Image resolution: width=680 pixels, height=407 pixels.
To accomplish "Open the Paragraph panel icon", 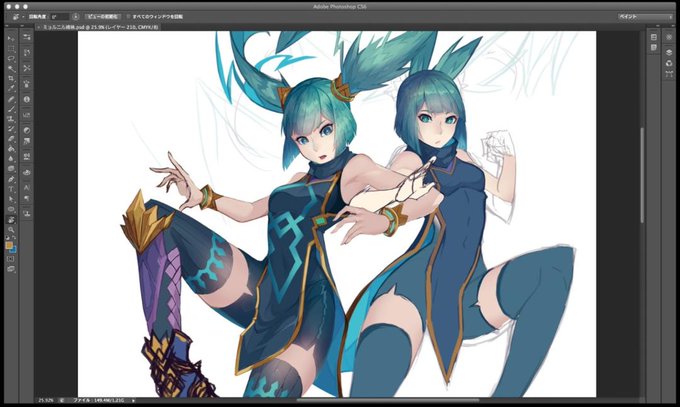I will coord(26,198).
